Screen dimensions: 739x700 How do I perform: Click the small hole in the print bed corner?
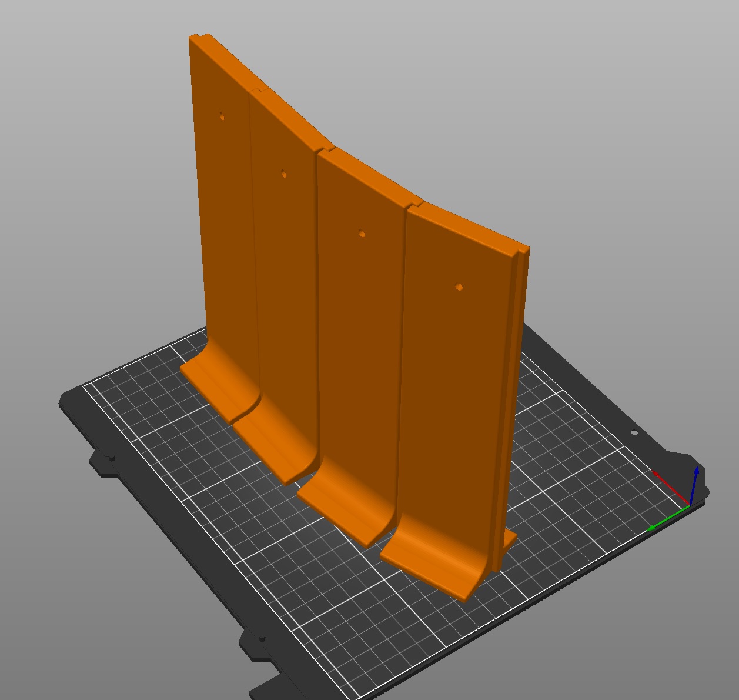[x=634, y=433]
